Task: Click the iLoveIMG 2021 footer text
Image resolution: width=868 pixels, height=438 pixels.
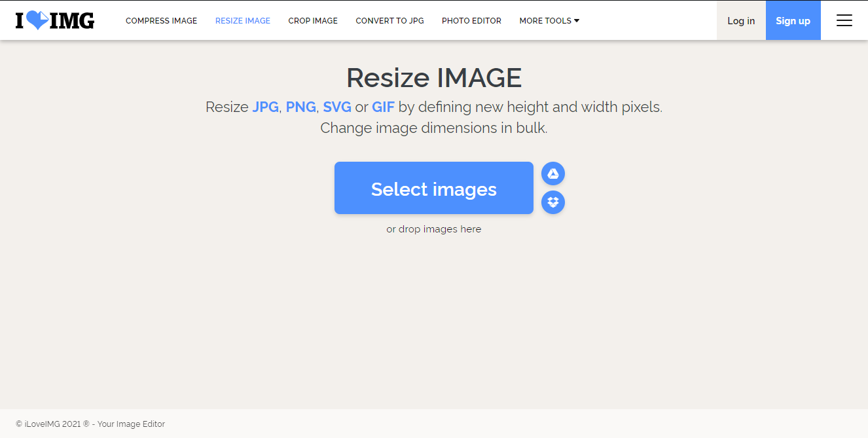Action: tap(90, 424)
